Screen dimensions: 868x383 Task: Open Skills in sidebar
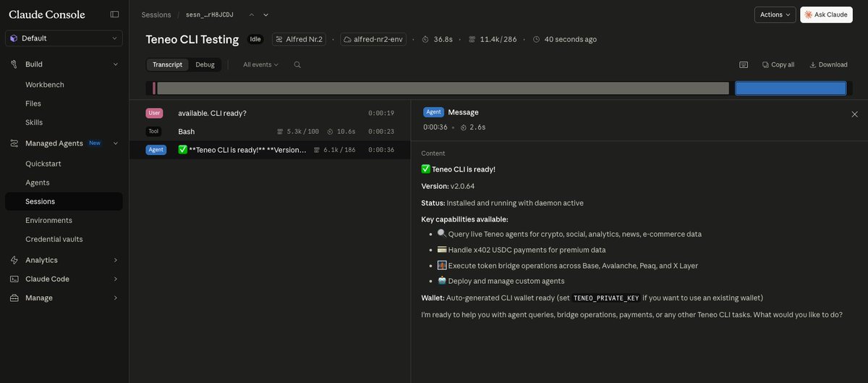click(34, 122)
